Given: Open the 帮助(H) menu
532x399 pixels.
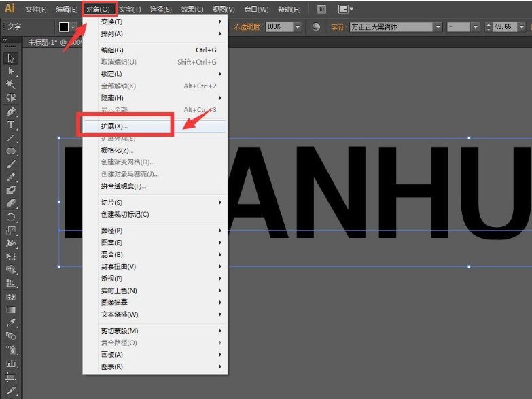Looking at the screenshot, I should [x=289, y=9].
